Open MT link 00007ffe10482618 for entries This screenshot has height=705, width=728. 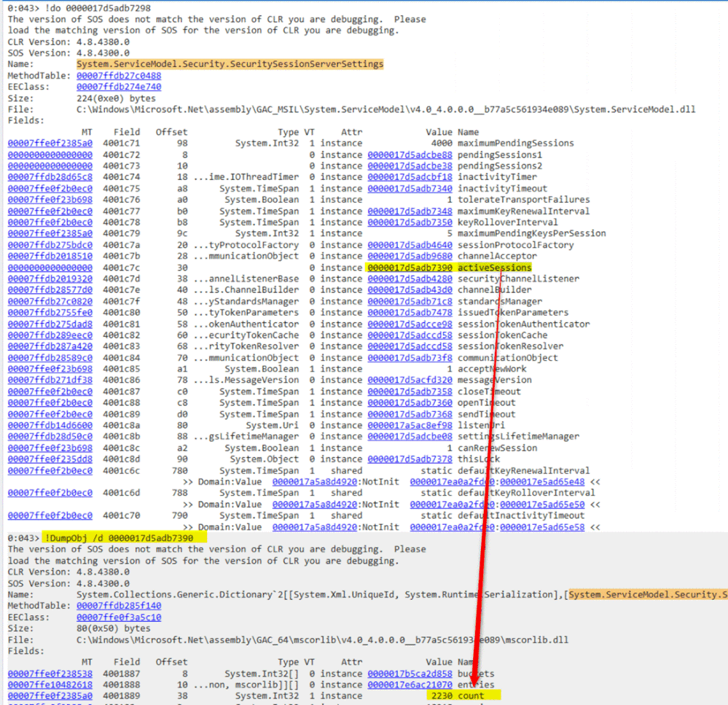[x=50, y=685]
